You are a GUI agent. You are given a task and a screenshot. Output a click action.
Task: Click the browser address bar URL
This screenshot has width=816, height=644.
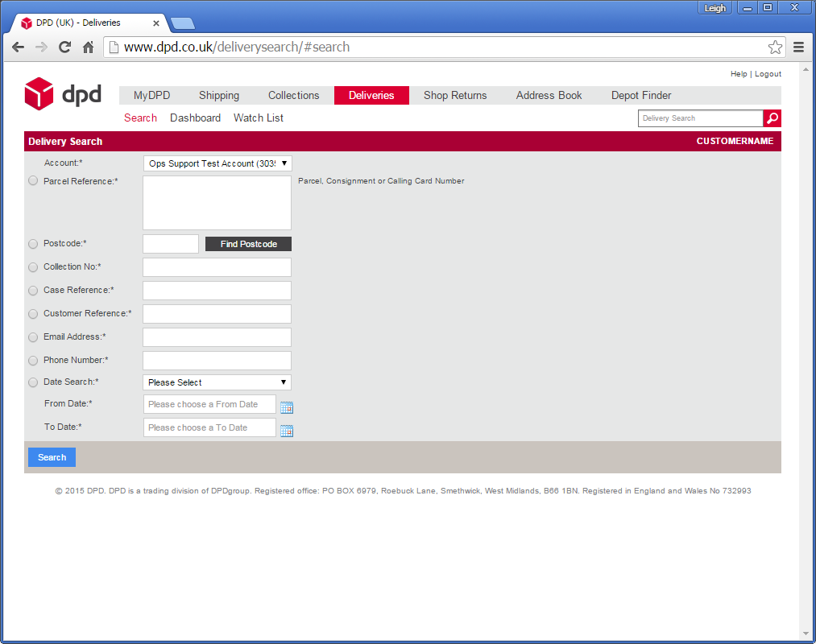pos(237,47)
